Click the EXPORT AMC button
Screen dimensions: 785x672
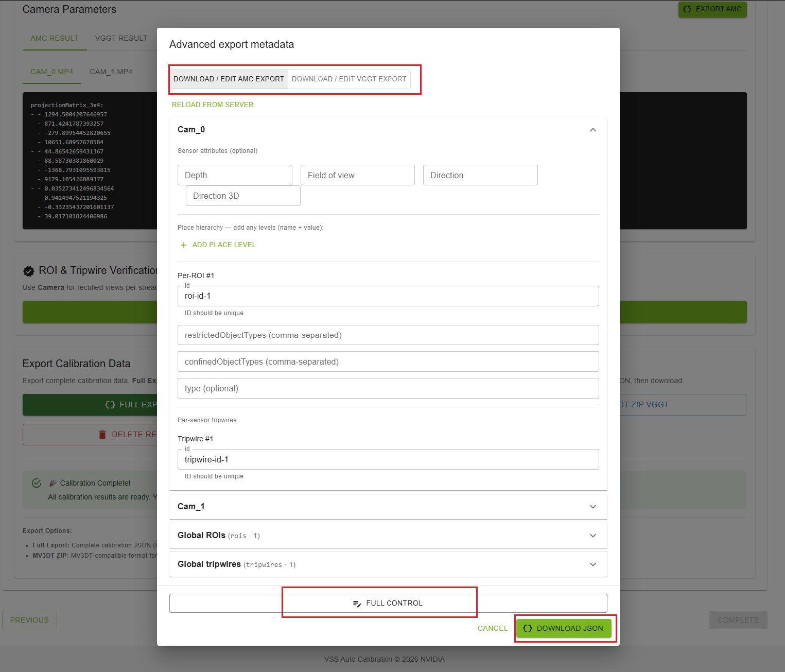[712, 9]
